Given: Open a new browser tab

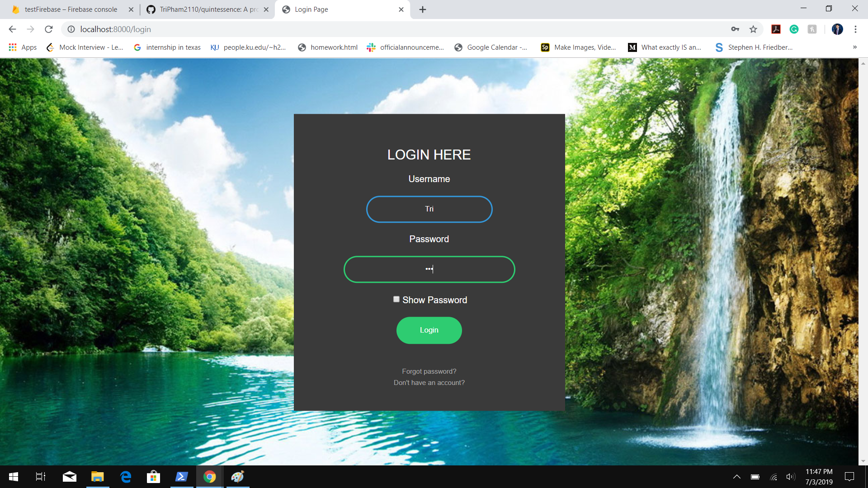Looking at the screenshot, I should [x=423, y=9].
